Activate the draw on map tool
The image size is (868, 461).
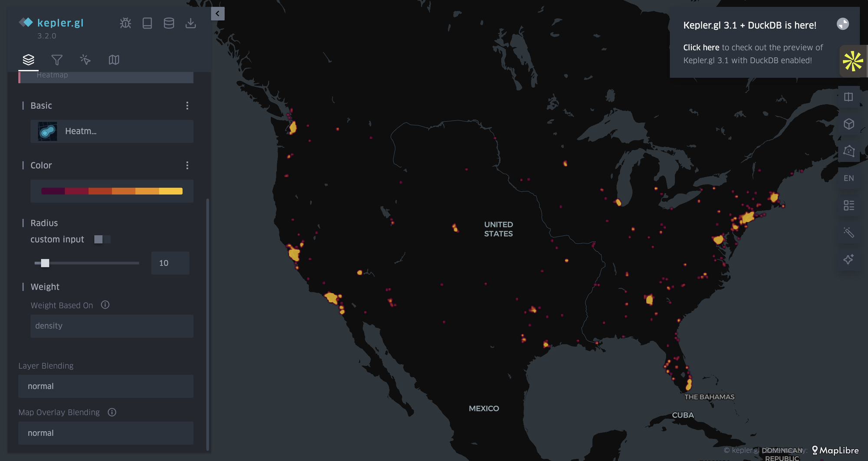pos(848,151)
